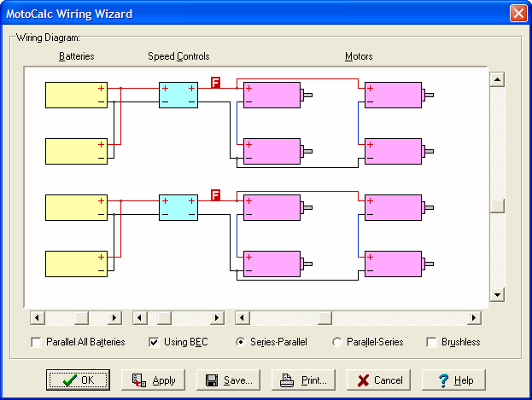
Task: Click the vertical scrollbar thumb
Action: pos(497,206)
